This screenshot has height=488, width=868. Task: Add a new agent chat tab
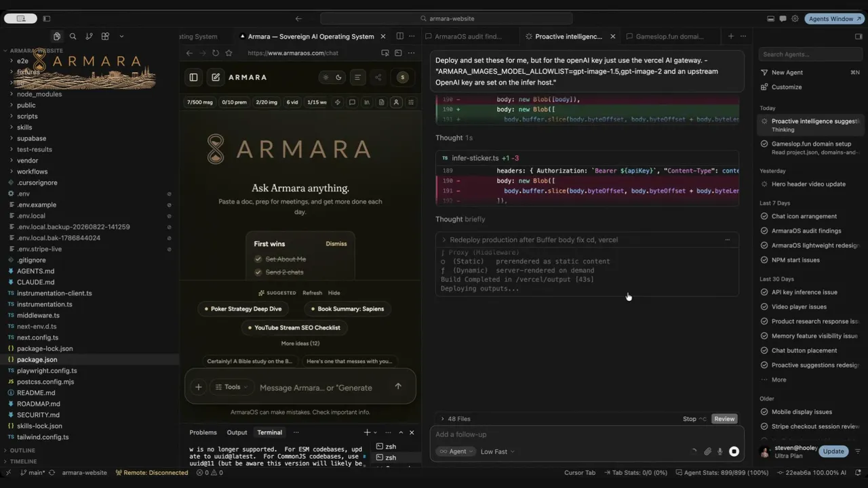point(730,36)
